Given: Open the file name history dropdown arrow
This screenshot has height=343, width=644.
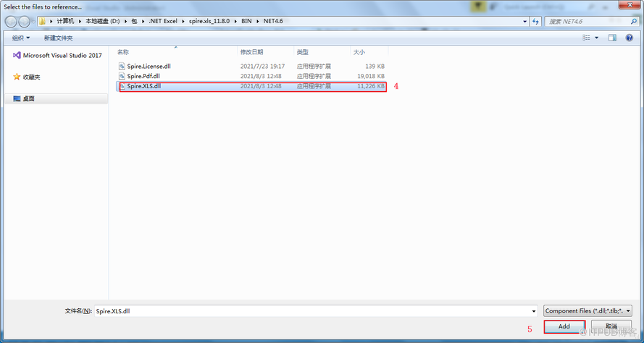Looking at the screenshot, I should (533, 311).
